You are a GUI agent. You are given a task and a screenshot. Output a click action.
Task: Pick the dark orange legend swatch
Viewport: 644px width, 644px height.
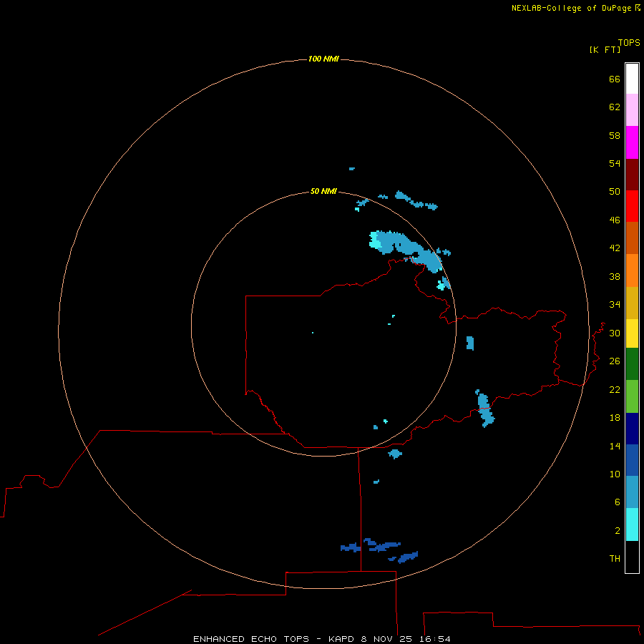(x=632, y=238)
